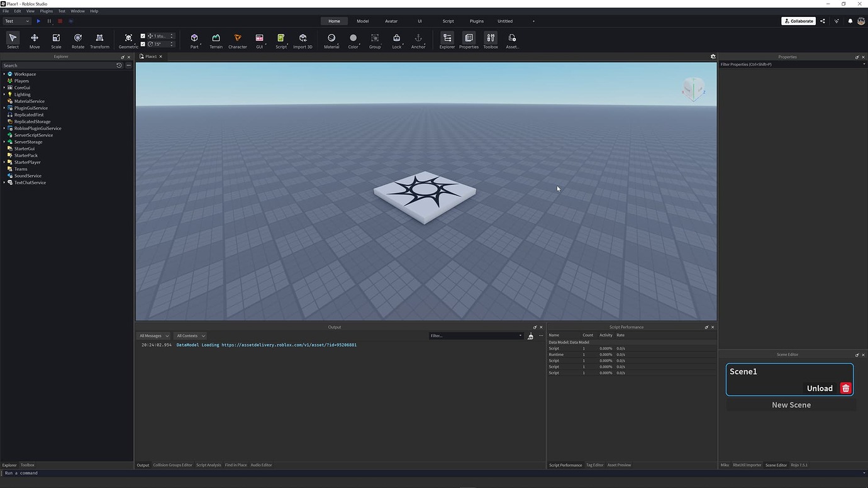
Task: Activate the Rotate tool
Action: (77, 40)
